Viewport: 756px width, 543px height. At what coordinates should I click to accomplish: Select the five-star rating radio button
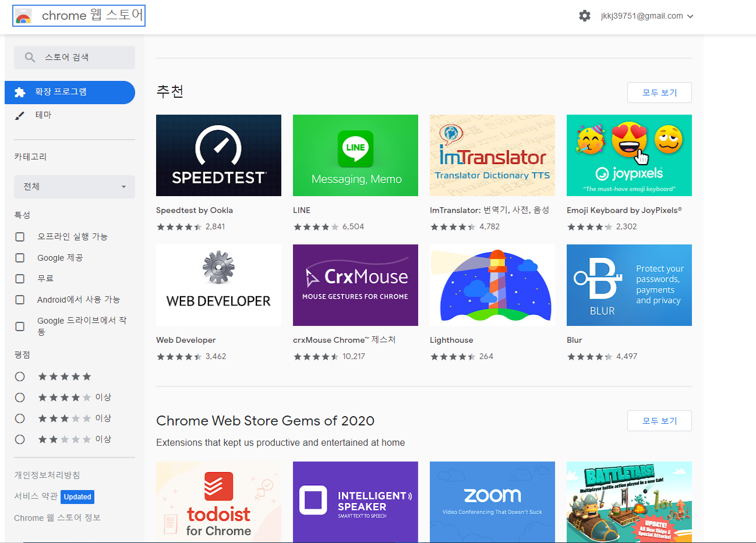[x=20, y=377]
